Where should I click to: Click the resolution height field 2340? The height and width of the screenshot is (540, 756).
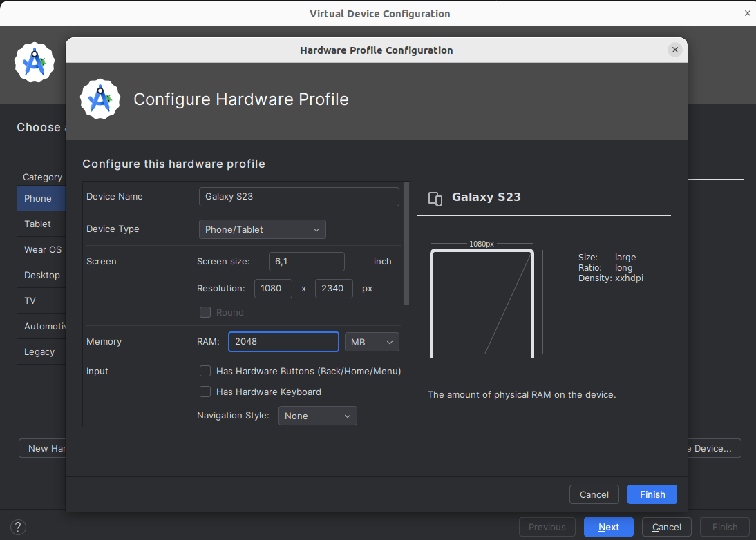pos(334,289)
